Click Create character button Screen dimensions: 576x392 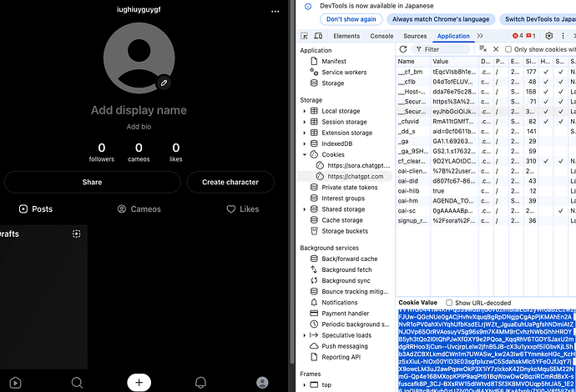230,182
